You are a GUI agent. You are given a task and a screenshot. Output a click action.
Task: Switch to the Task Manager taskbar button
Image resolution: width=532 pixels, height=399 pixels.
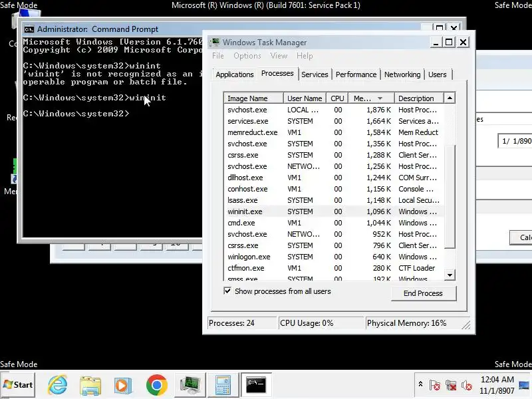(x=190, y=385)
